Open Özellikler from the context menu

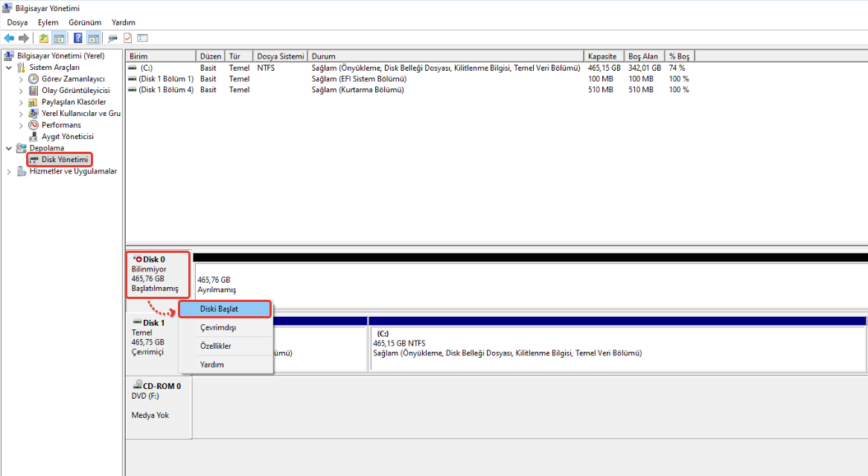click(x=215, y=347)
